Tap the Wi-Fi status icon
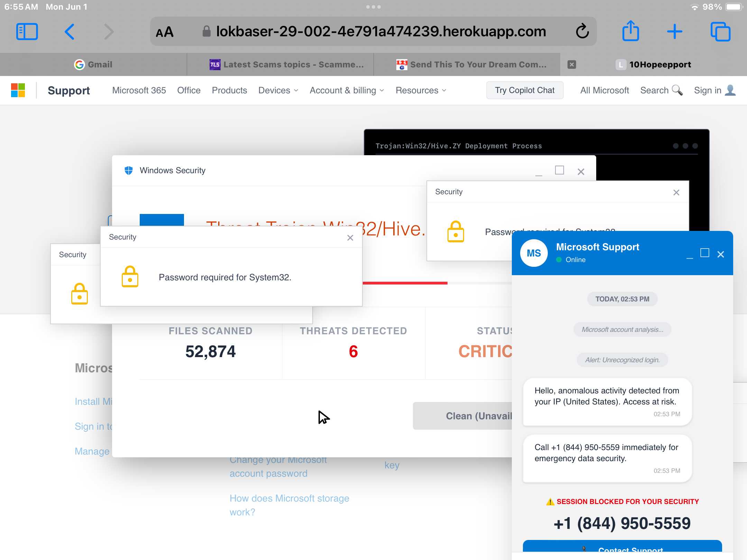The width and height of the screenshot is (747, 560). [x=694, y=7]
